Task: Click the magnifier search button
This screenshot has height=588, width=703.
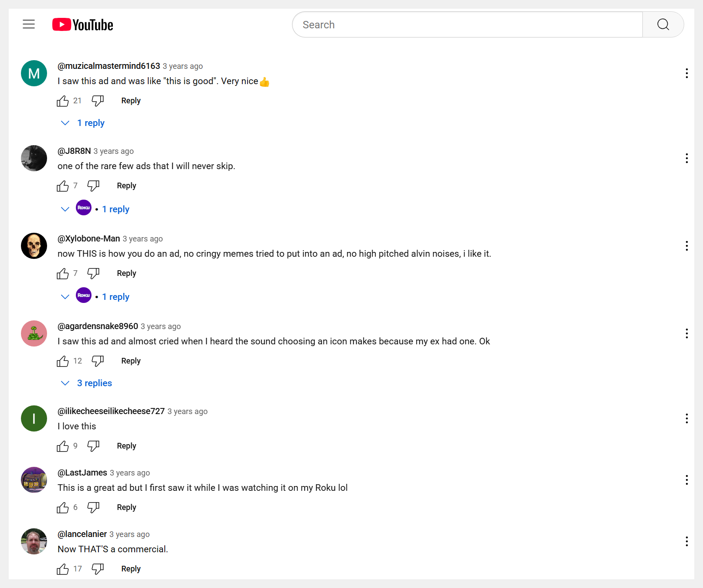Action: click(663, 25)
